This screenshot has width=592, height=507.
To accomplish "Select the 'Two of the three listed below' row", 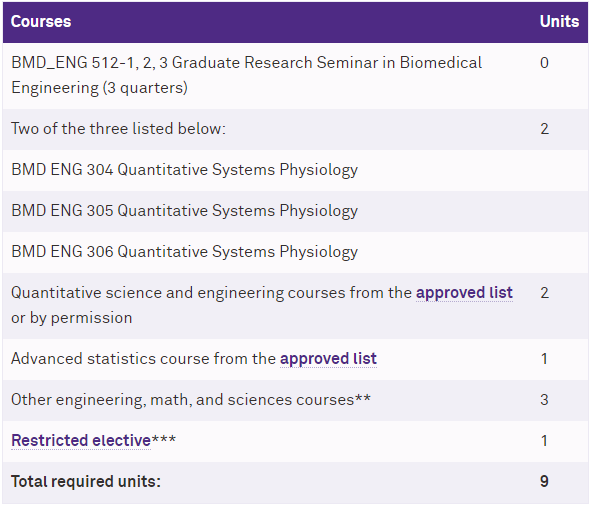I will coord(295,129).
